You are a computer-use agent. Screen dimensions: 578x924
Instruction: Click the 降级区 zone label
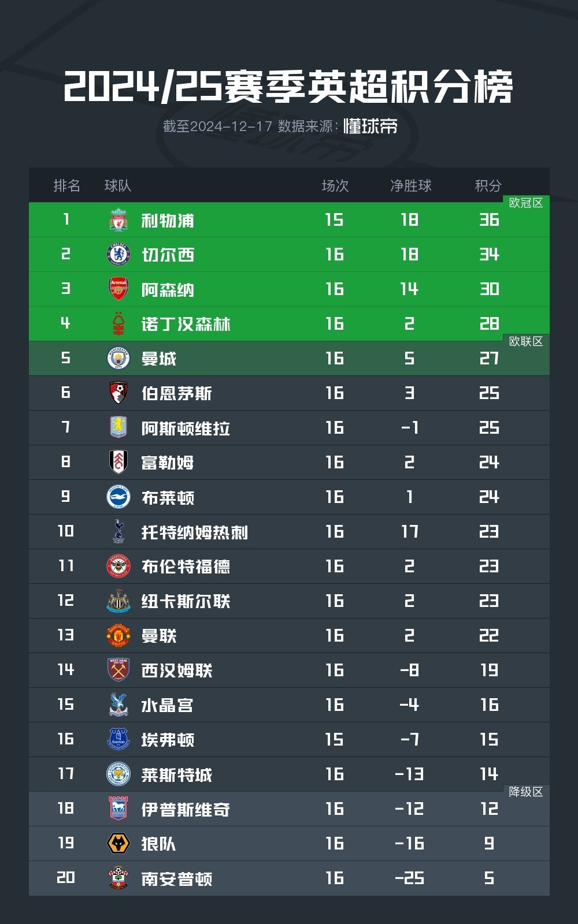(x=525, y=792)
